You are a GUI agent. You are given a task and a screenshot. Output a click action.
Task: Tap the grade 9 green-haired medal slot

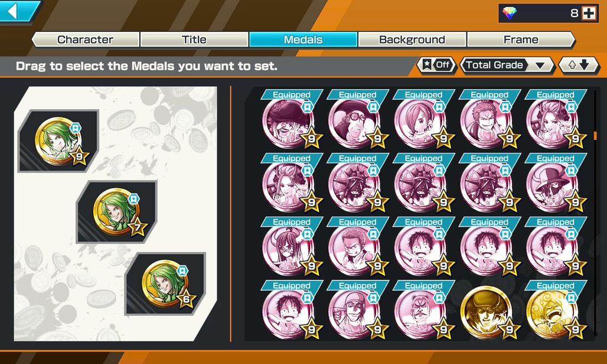pos(58,141)
